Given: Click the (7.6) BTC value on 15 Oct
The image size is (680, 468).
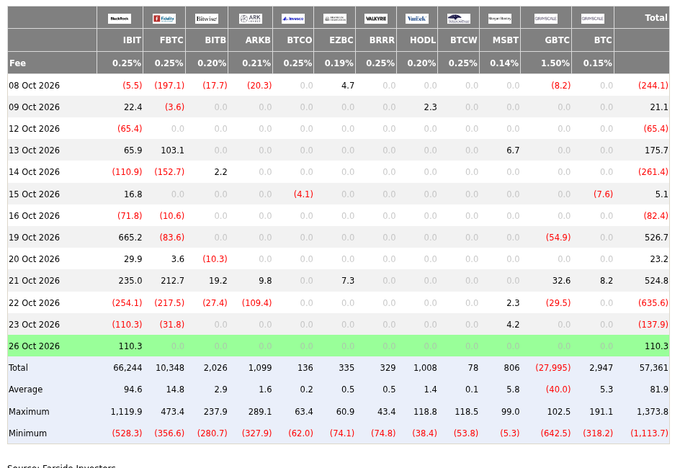Looking at the screenshot, I should tap(603, 194).
